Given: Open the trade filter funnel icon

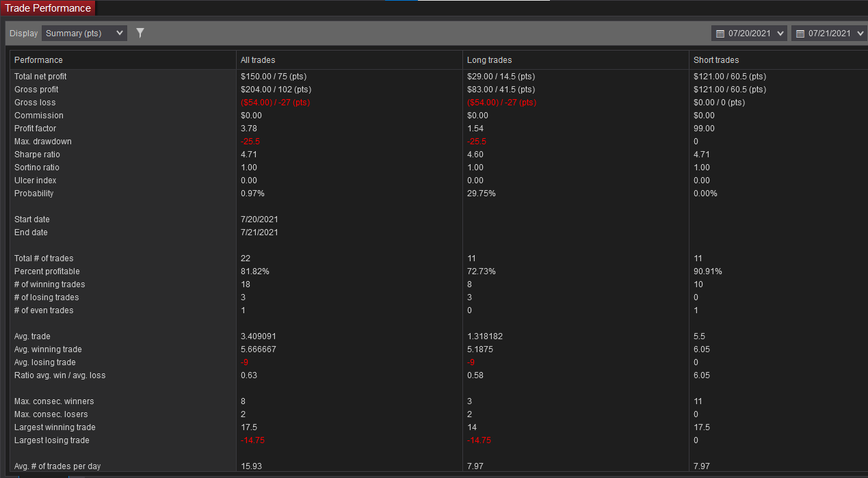Looking at the screenshot, I should coord(140,33).
